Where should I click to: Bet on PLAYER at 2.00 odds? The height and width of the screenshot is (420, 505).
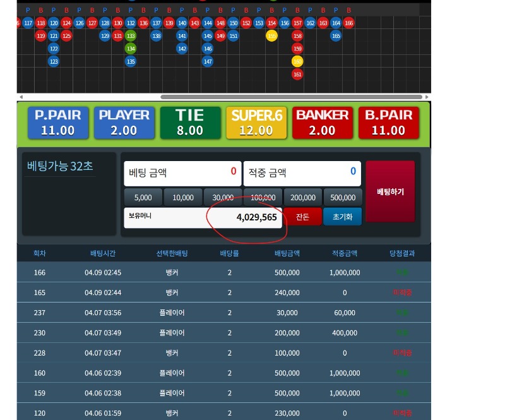124,123
